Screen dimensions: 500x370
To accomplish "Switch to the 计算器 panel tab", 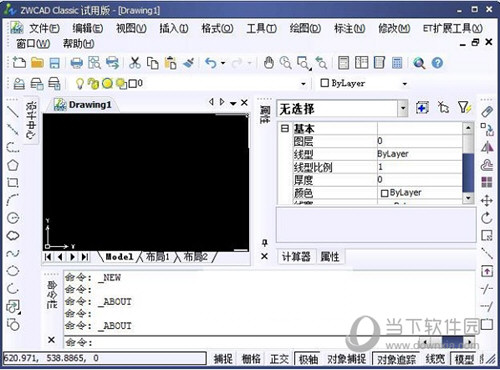I will point(296,257).
